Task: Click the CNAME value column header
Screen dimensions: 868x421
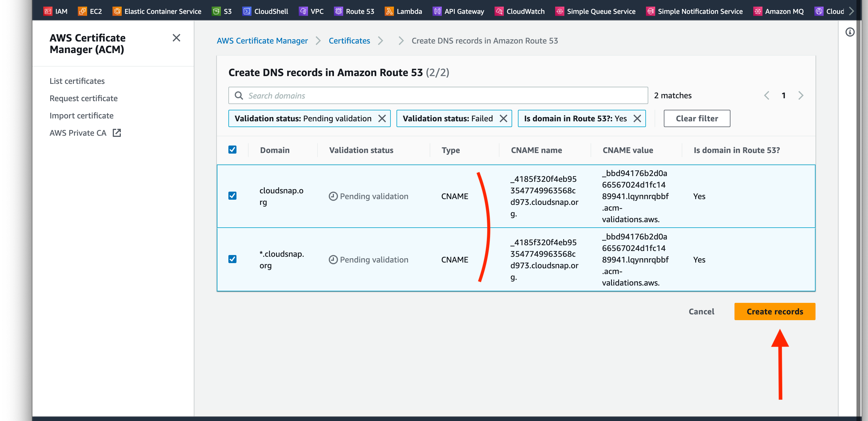Action: 628,150
